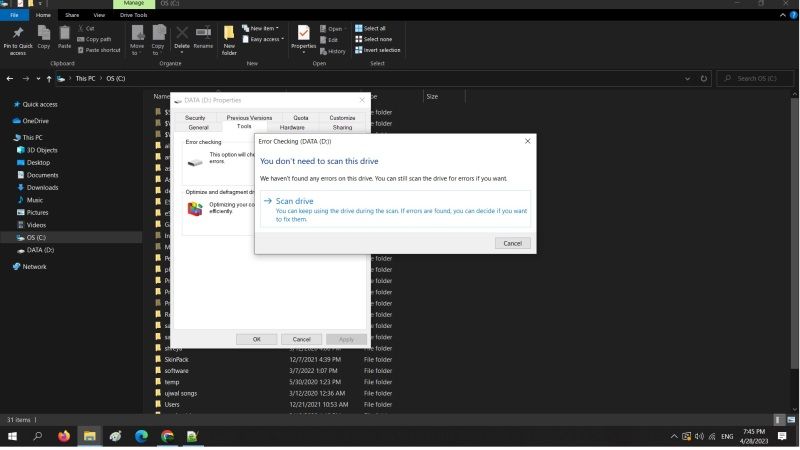Open the Move to dropdown

click(x=137, y=40)
